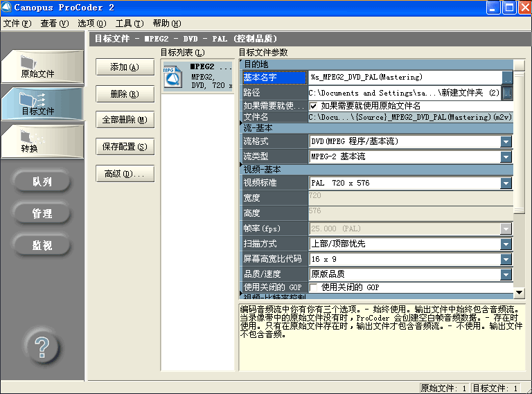
Task: Click the 监视 monitor button
Action: 42,245
